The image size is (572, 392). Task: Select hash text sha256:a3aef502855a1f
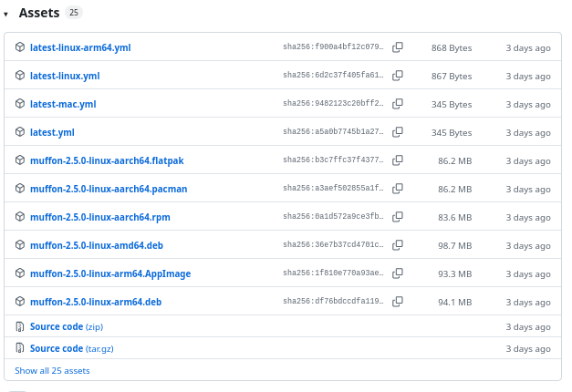tap(333, 188)
